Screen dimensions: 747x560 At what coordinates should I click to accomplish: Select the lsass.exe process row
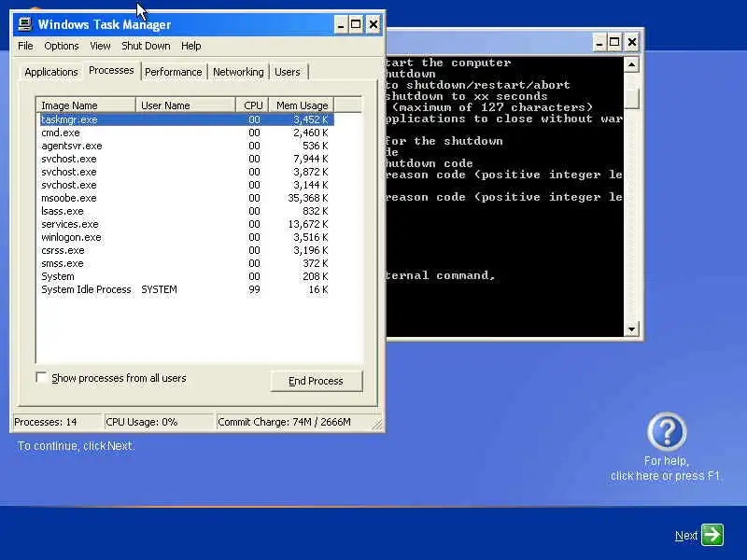point(186,211)
